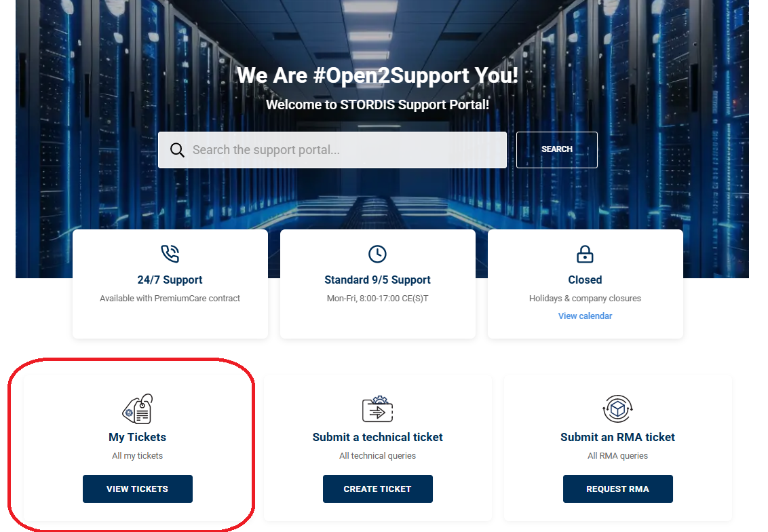Click 'All technical queries' text

pos(378,455)
